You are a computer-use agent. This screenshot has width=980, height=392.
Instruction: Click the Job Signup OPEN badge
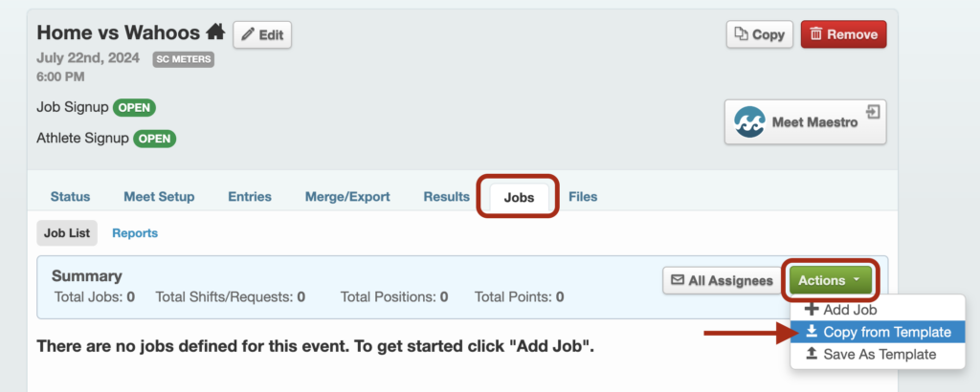[134, 108]
